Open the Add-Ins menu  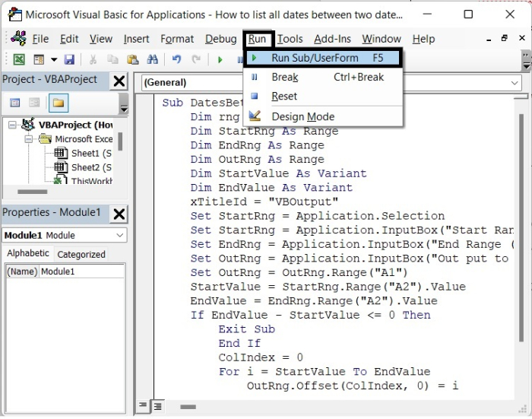(332, 39)
